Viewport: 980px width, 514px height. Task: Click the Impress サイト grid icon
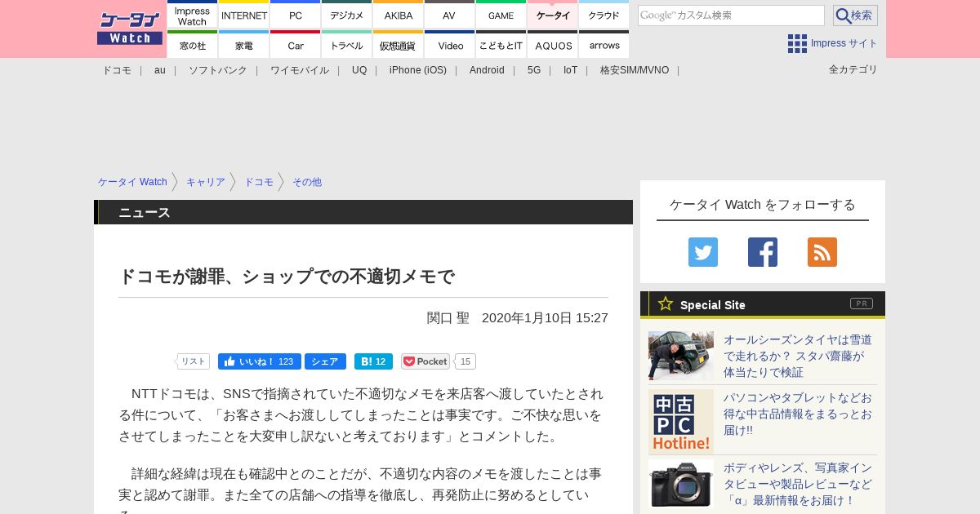tap(797, 43)
